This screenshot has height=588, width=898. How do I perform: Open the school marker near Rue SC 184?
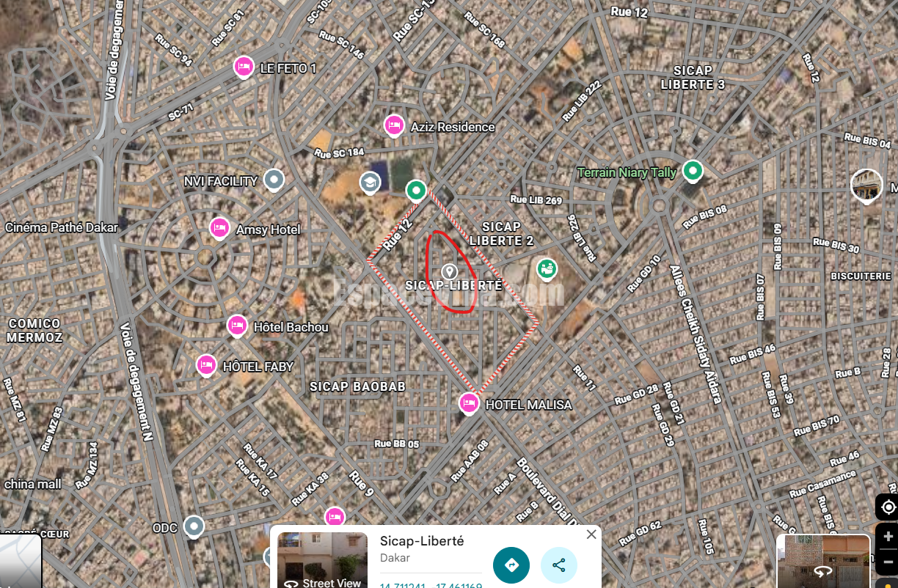[370, 182]
